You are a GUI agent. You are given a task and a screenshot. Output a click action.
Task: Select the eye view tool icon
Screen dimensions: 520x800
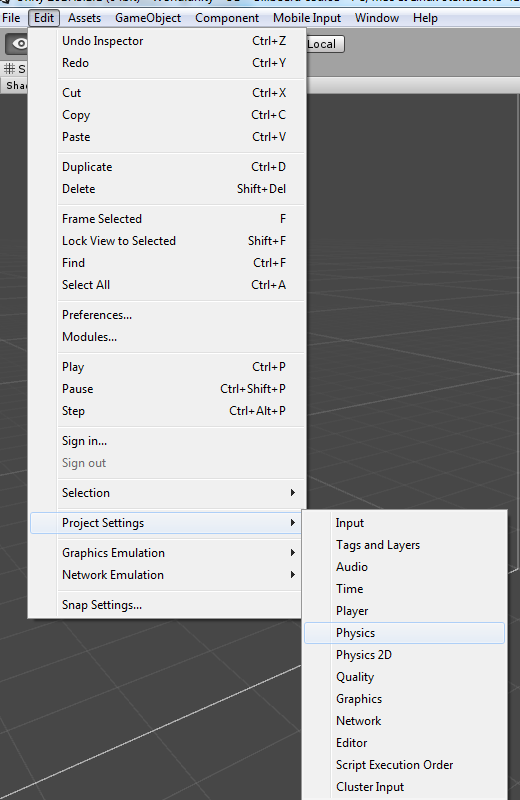click(16, 44)
